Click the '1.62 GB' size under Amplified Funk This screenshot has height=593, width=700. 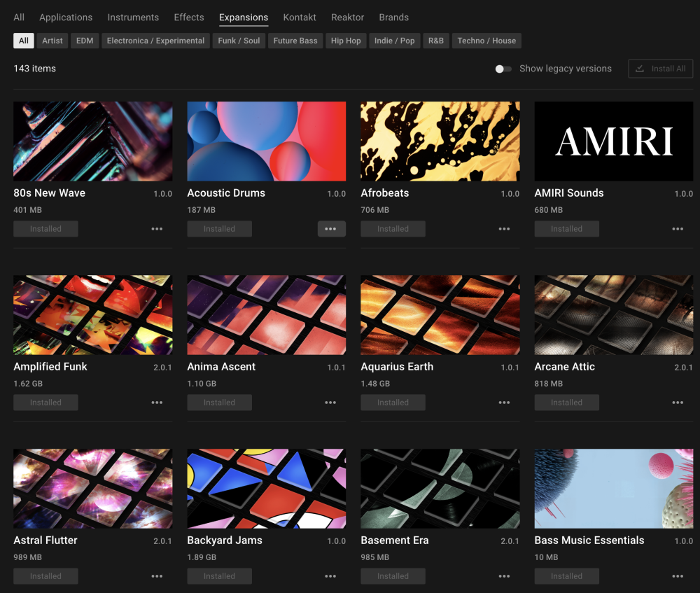coord(28,384)
